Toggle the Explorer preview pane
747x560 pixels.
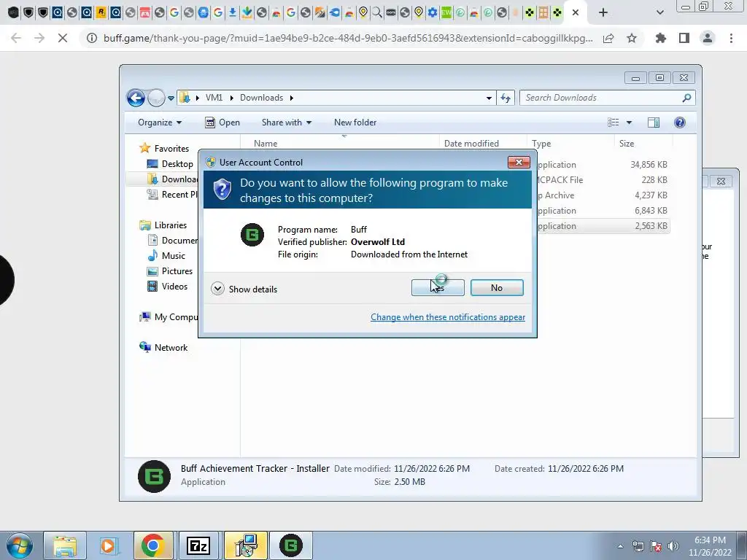(654, 122)
